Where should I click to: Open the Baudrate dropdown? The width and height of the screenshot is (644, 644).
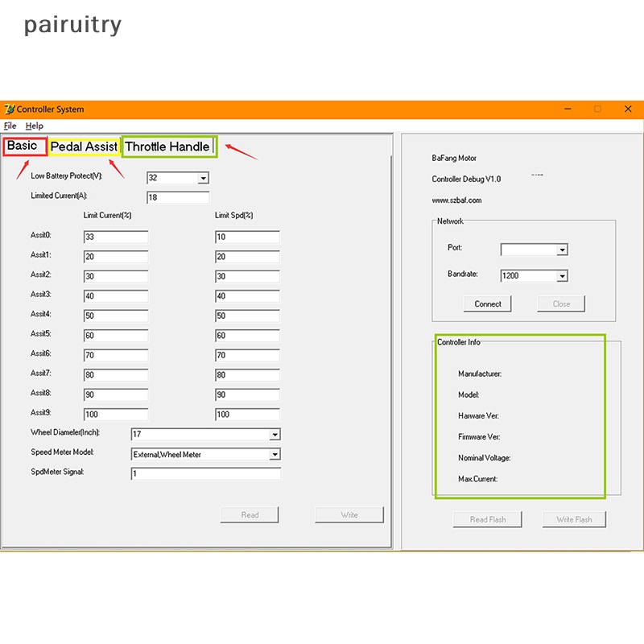(x=562, y=276)
